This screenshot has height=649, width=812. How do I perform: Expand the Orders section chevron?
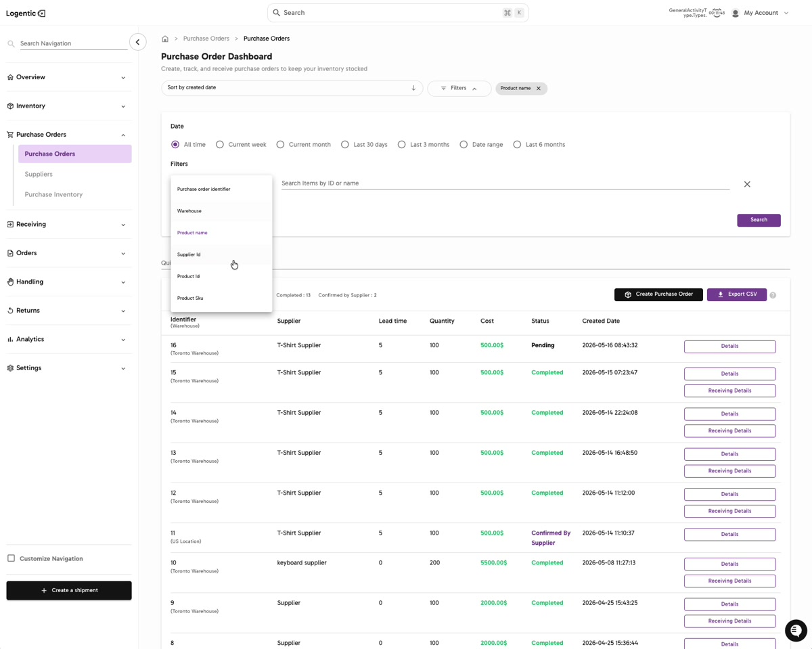coord(123,254)
